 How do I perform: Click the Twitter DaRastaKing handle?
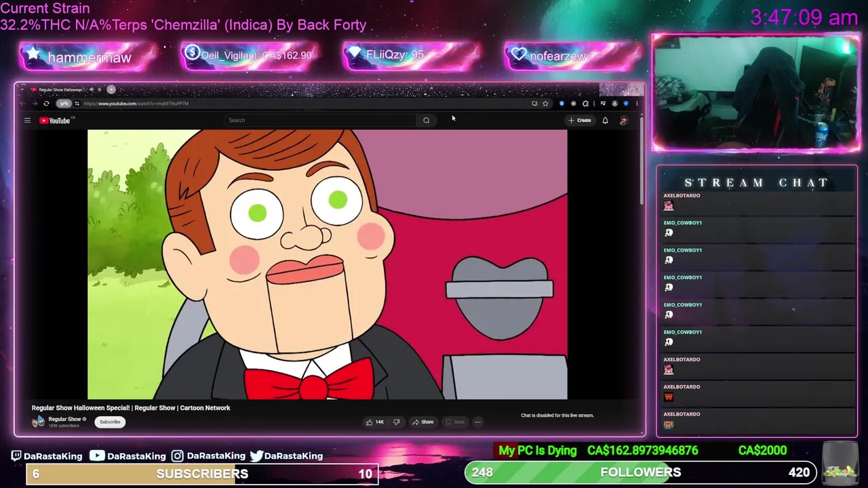(286, 456)
